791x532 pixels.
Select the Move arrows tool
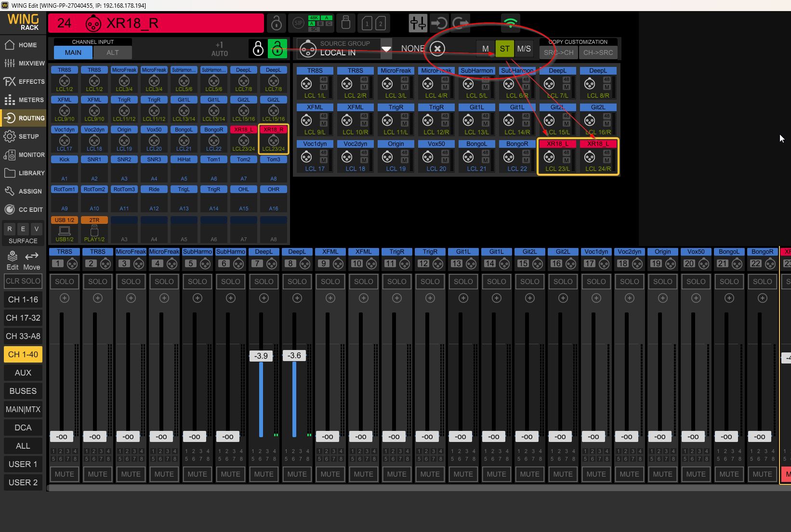pos(32,260)
